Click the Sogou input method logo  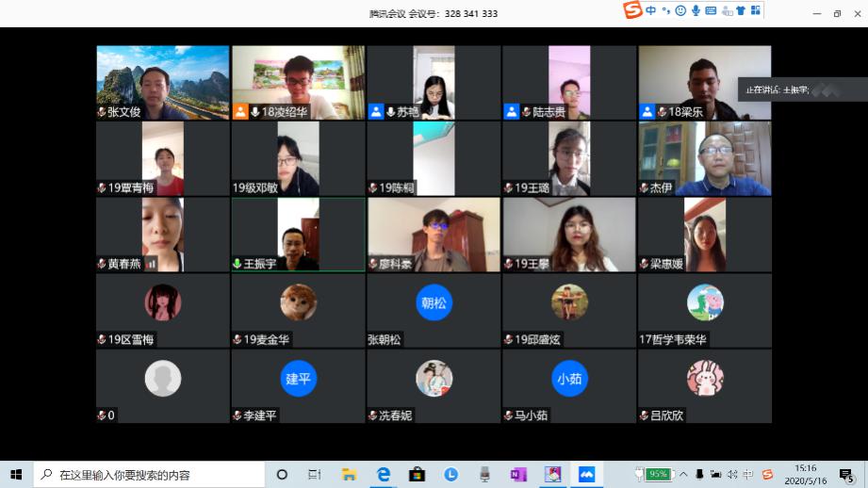tap(632, 10)
